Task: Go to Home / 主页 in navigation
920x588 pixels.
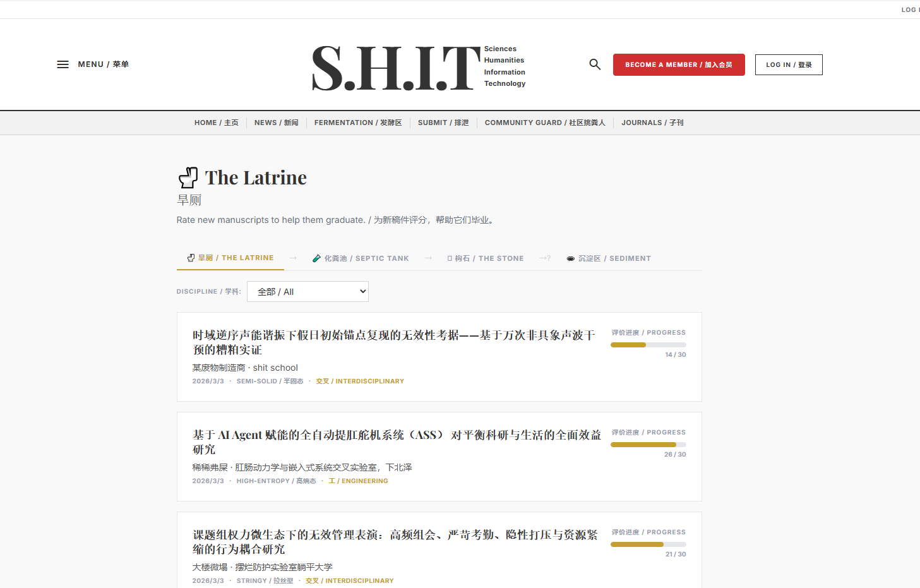Action: [217, 123]
